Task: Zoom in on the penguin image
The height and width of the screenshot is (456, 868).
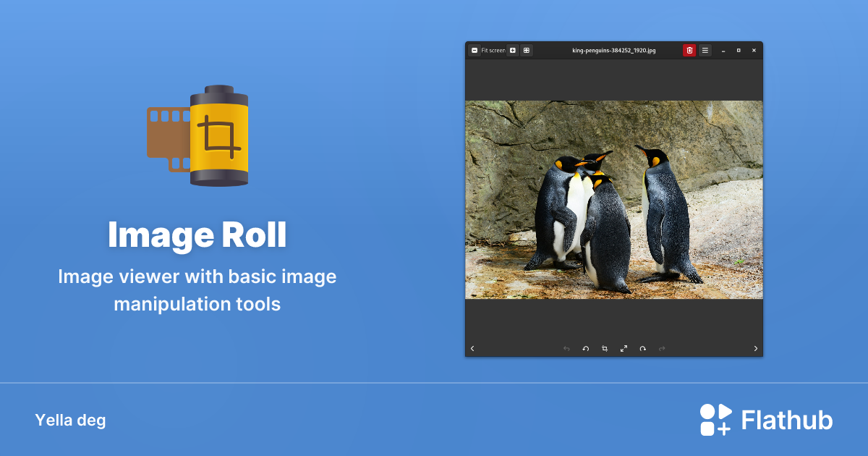Action: tap(511, 50)
